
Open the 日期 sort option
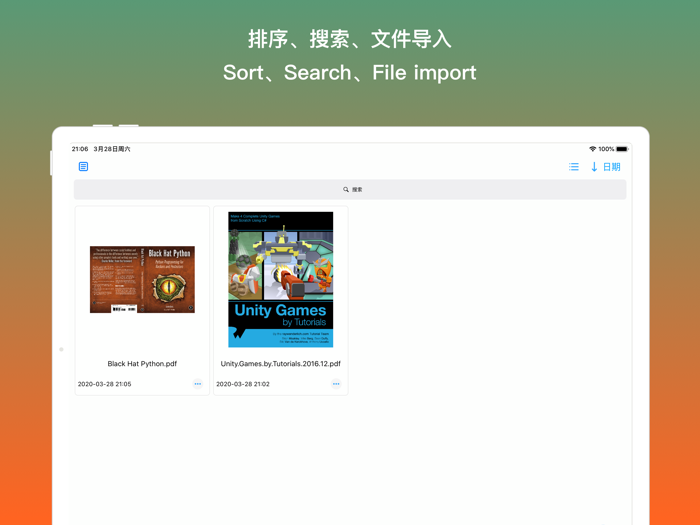click(x=612, y=167)
